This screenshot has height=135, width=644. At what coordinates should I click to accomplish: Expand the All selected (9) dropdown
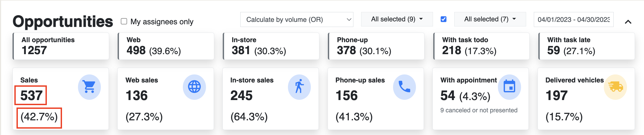pos(397,19)
